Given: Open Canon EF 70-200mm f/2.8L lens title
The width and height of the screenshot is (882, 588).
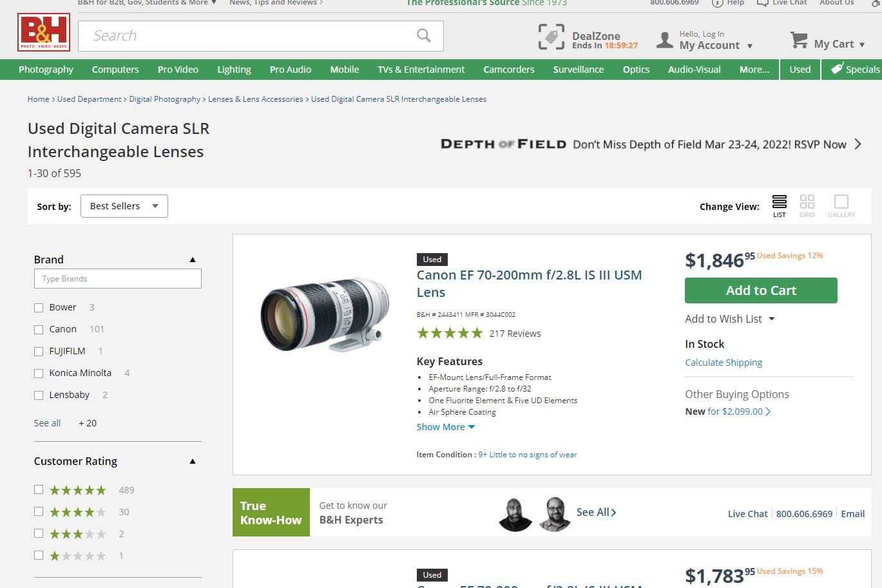Looking at the screenshot, I should click(529, 283).
